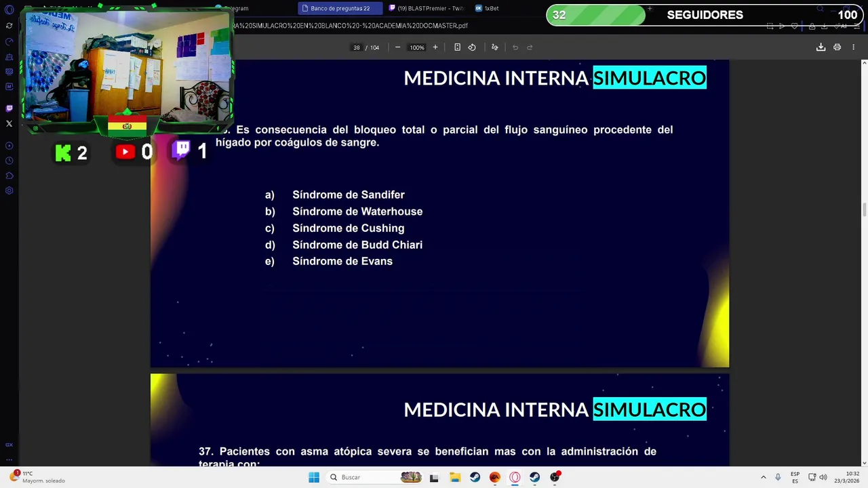The width and height of the screenshot is (868, 488).
Task: Switch to the Telegram tab
Action: [234, 8]
